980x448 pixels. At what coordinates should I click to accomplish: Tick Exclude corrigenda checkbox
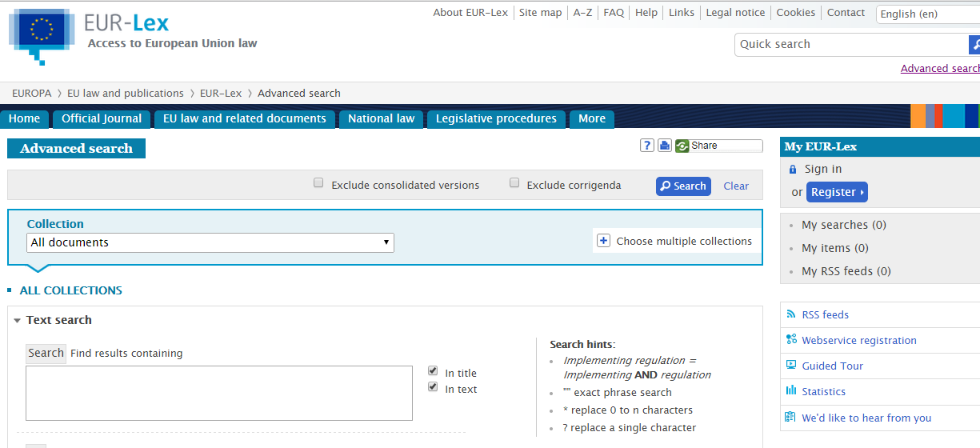(514, 183)
